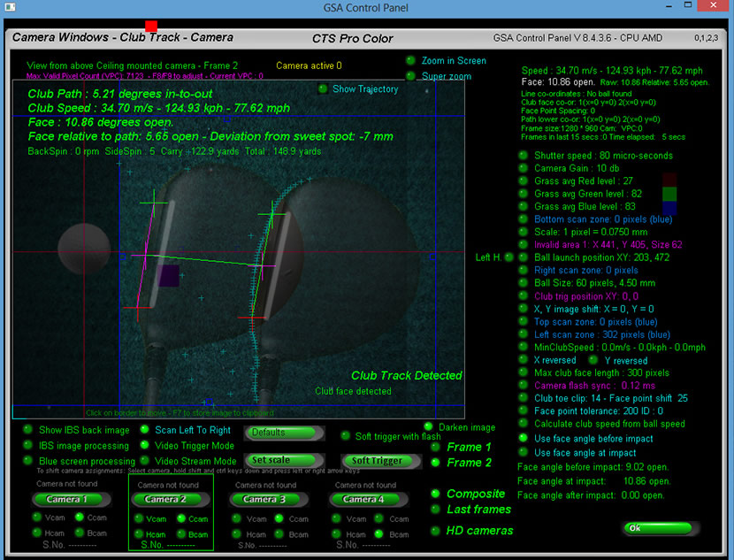Toggle Soft trigger with flash

point(346,436)
